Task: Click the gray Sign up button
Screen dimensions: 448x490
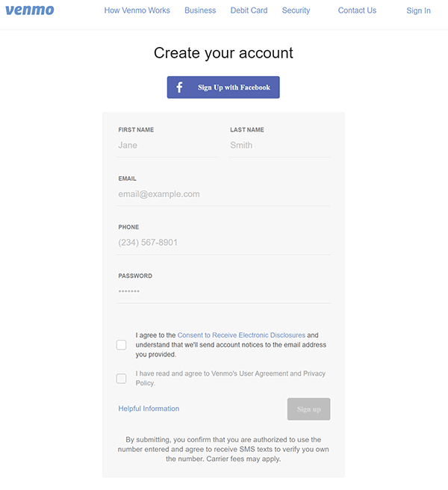Action: (x=308, y=409)
